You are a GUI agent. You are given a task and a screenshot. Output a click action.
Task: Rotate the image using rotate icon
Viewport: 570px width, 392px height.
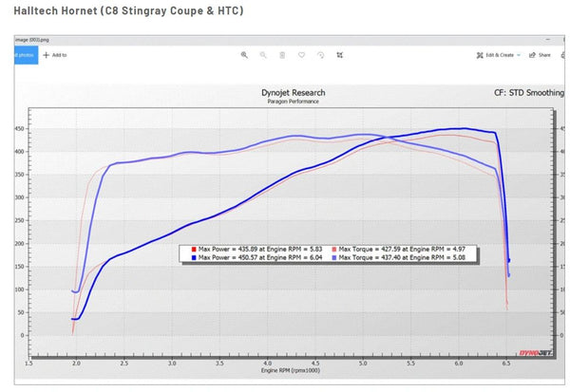click(x=320, y=55)
